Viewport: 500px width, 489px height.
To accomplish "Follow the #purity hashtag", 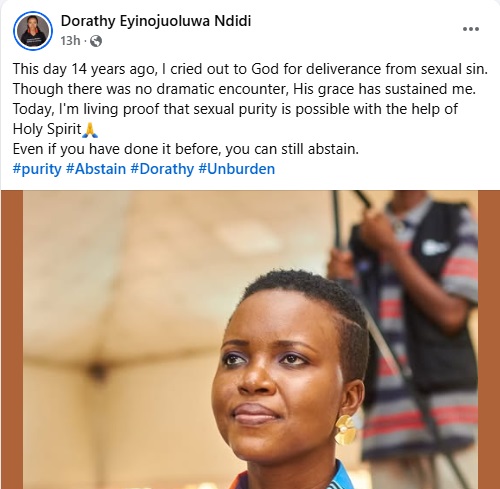I will point(37,169).
